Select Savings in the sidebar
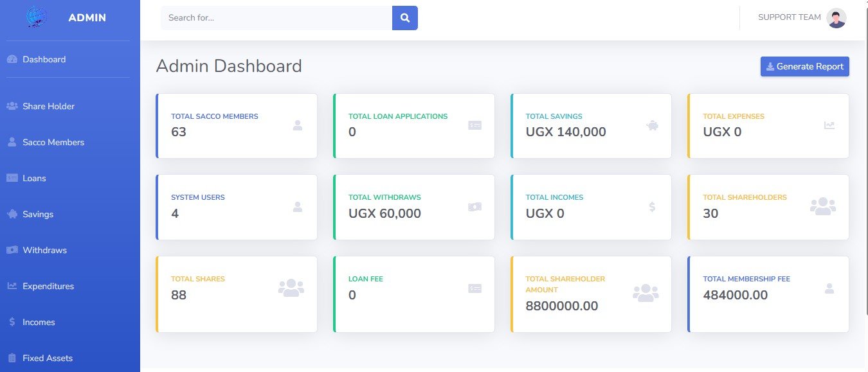 pos(37,215)
